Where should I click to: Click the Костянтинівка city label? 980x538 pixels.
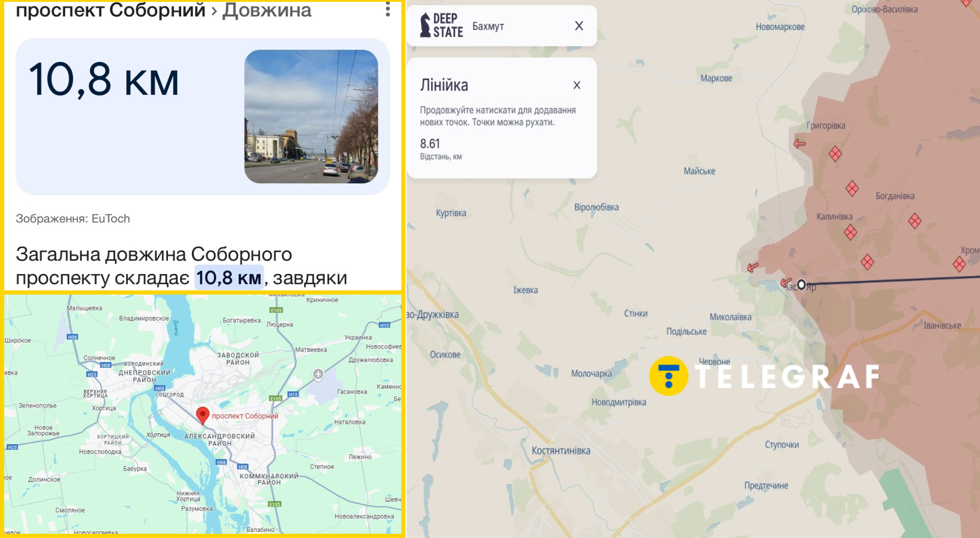tap(560, 451)
